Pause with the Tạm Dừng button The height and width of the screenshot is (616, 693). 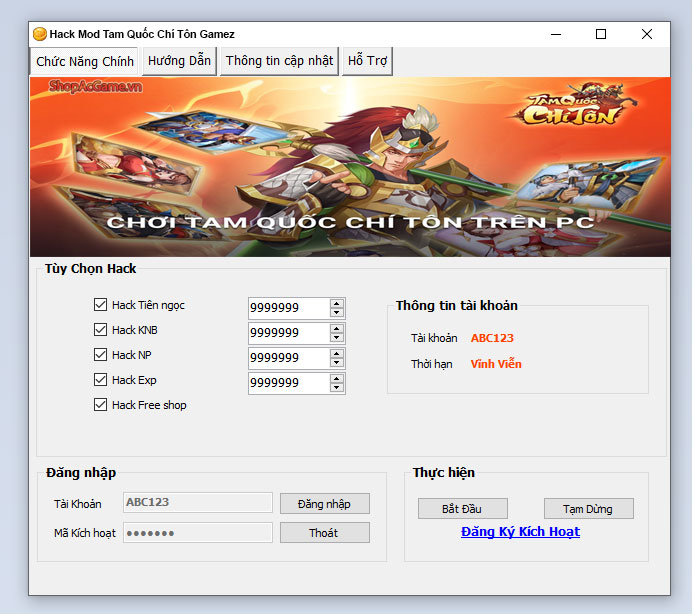click(589, 509)
